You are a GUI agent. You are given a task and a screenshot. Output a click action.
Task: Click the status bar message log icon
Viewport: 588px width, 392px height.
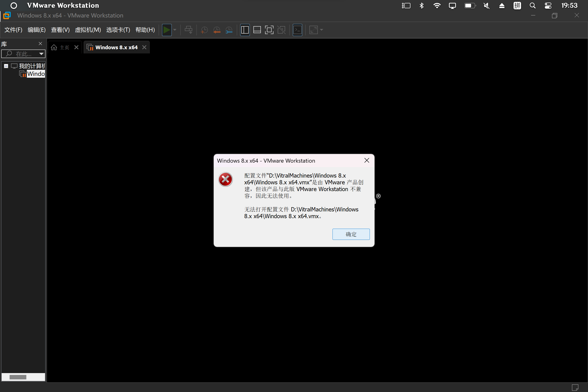click(x=575, y=388)
